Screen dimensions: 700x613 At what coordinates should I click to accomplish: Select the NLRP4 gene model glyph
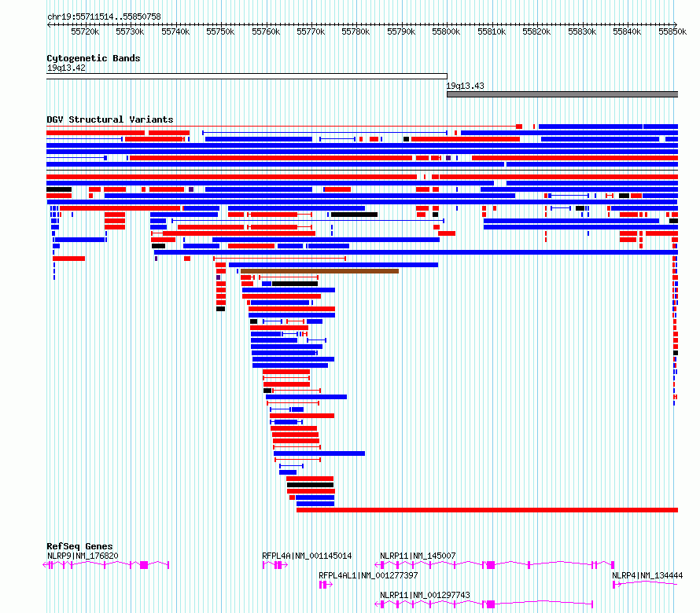coord(645,585)
